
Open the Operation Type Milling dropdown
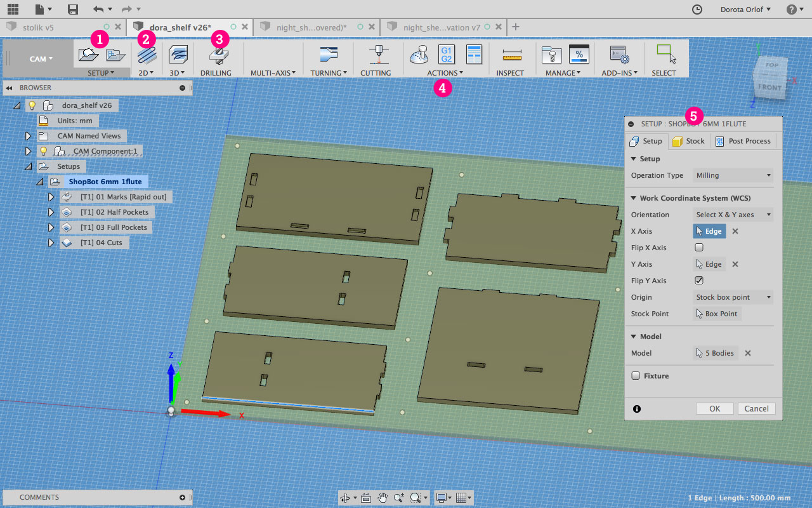click(x=733, y=175)
